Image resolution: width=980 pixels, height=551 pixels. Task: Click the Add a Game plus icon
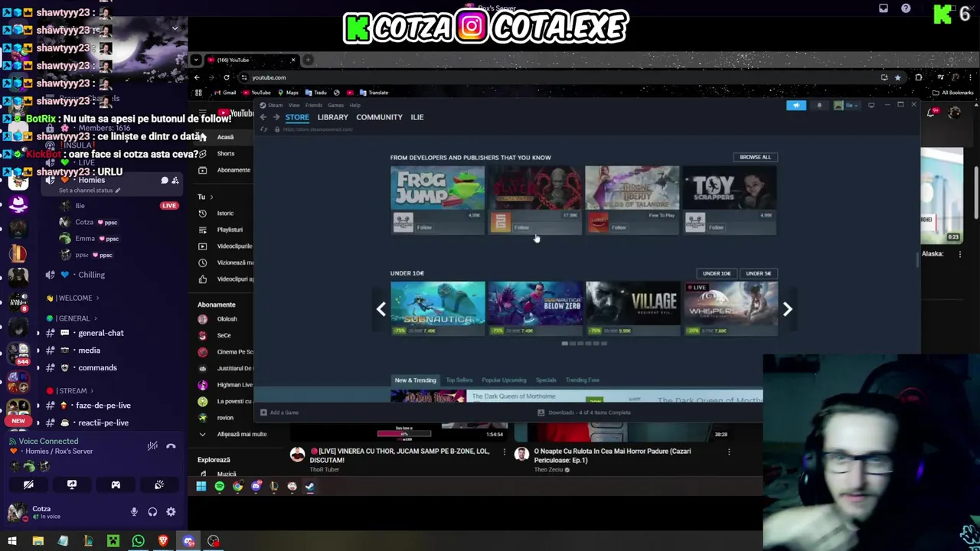263,412
